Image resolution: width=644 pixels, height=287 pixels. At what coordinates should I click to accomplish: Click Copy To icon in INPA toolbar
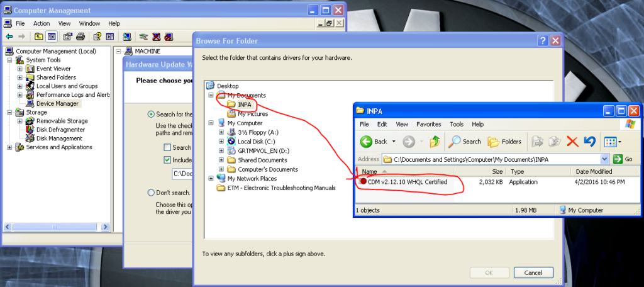tap(555, 142)
